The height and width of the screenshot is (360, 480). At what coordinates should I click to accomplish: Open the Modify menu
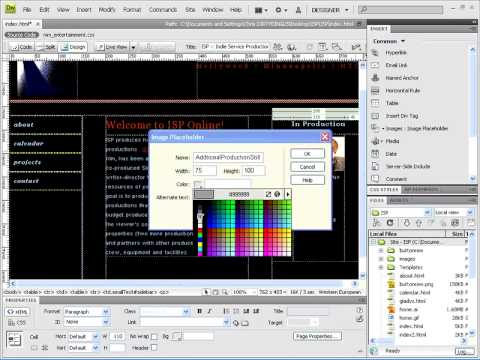pyautogui.click(x=107, y=10)
